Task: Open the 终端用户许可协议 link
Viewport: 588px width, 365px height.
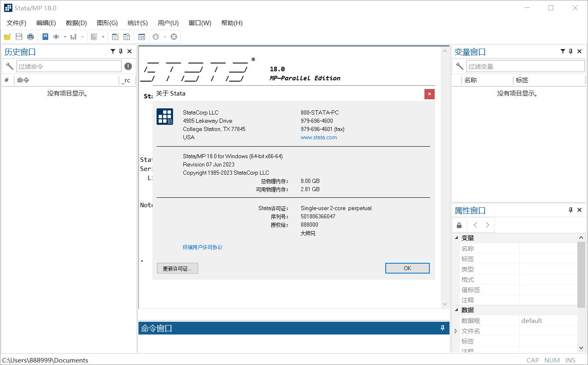Action: pos(203,247)
